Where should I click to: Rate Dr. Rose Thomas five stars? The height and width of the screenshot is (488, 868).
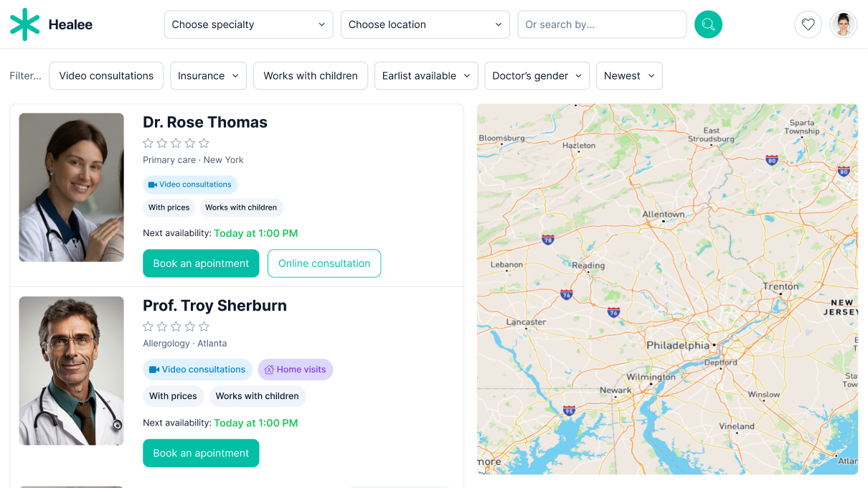click(204, 144)
